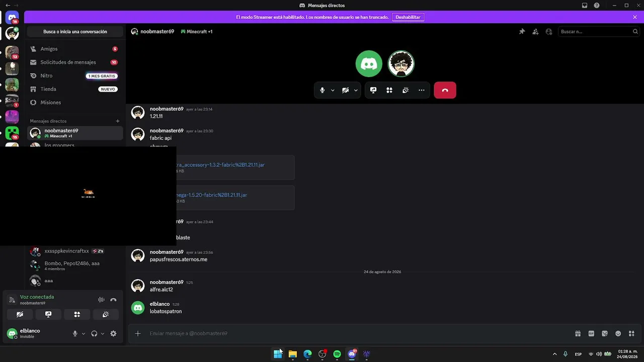
Task: Click noobmaster69's avatar in the call view
Action: [401, 63]
